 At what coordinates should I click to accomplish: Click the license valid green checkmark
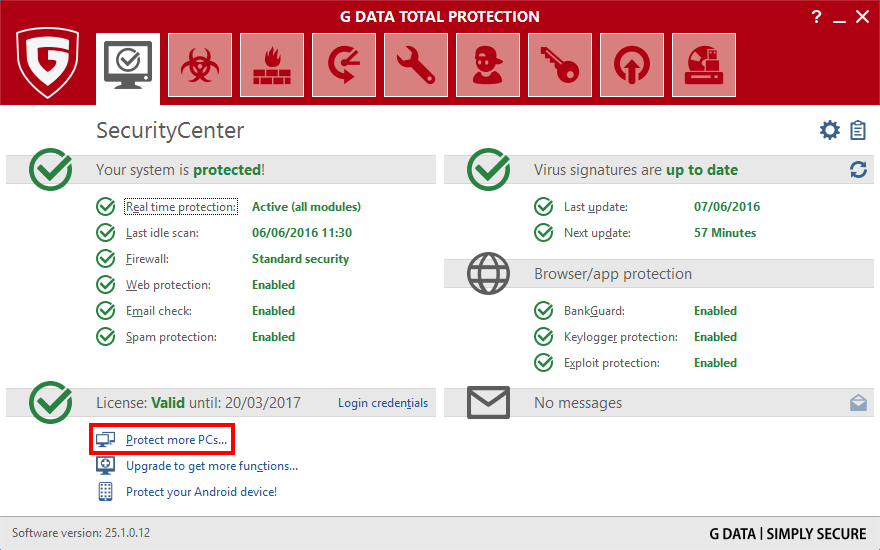coord(51,402)
